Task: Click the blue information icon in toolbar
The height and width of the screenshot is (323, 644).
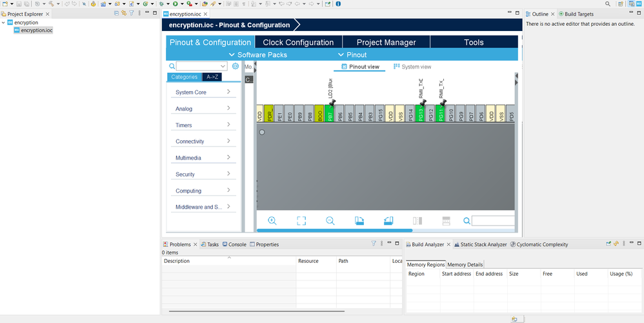Action: point(338,4)
